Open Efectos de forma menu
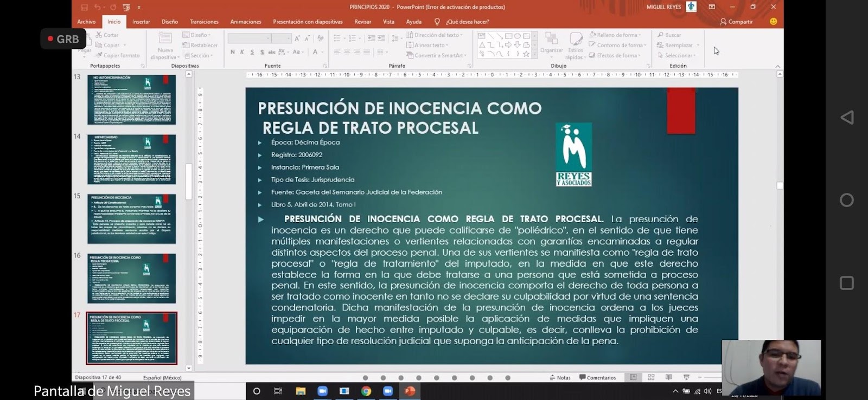 615,55
